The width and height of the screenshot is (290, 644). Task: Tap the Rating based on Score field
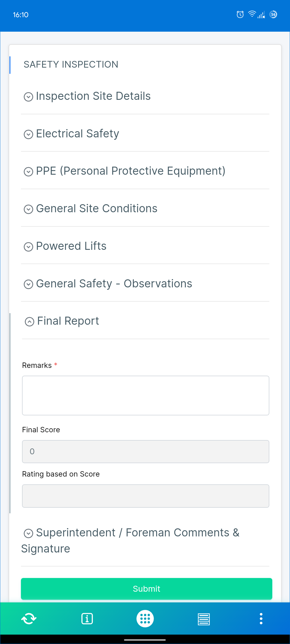146,496
